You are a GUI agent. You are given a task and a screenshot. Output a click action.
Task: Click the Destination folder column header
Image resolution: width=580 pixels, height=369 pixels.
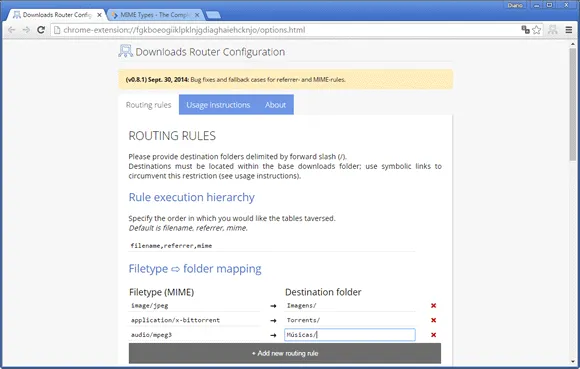tap(323, 292)
